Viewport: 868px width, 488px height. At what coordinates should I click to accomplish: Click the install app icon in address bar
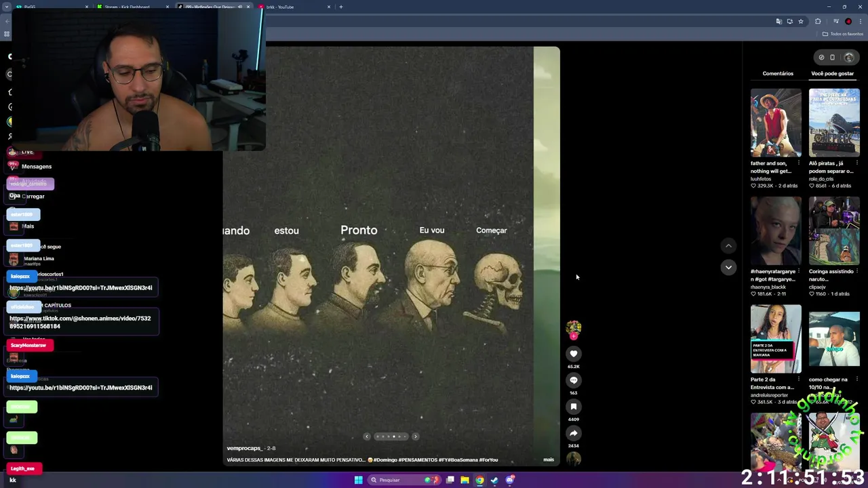pos(790,22)
